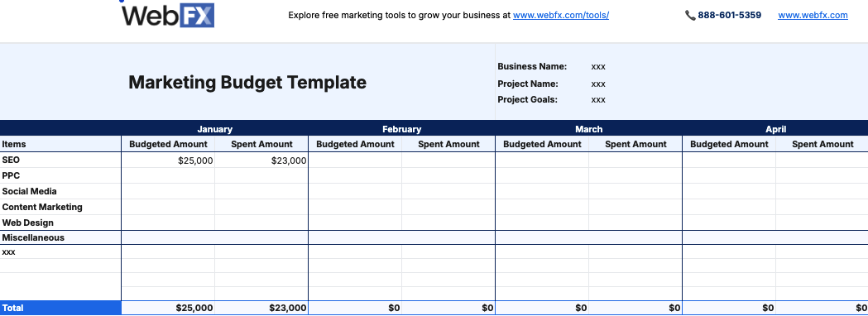
Task: Select the Social Media row label
Action: pos(29,191)
